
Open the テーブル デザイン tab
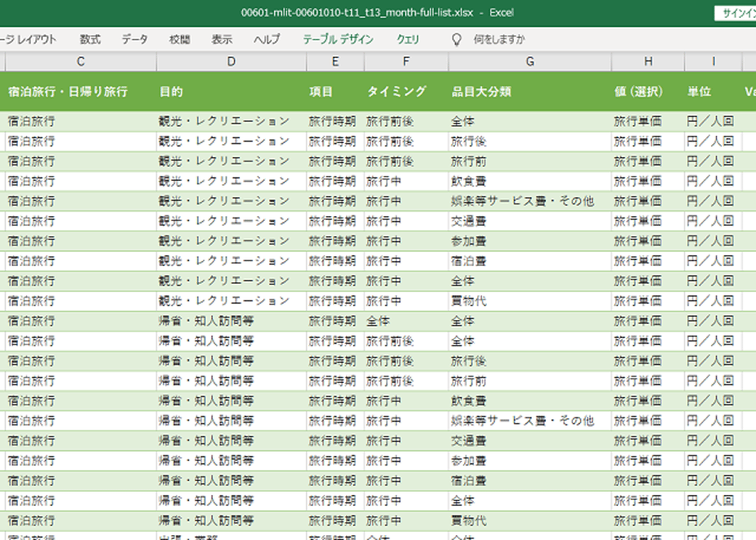pos(338,39)
